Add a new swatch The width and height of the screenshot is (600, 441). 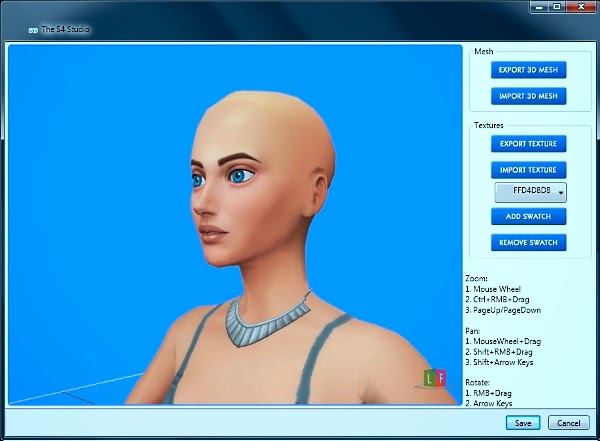click(x=528, y=216)
